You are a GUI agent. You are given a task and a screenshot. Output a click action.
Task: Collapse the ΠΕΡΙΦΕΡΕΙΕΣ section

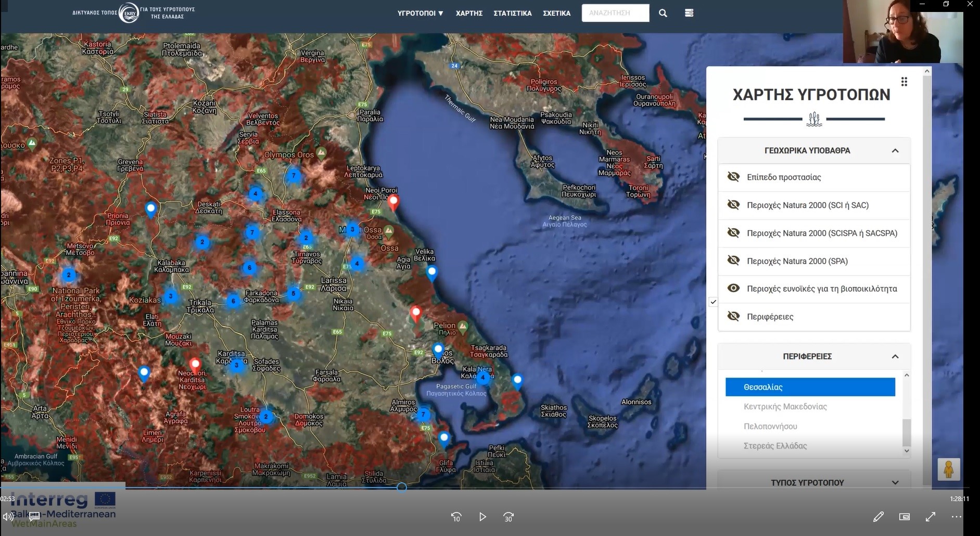tap(895, 356)
